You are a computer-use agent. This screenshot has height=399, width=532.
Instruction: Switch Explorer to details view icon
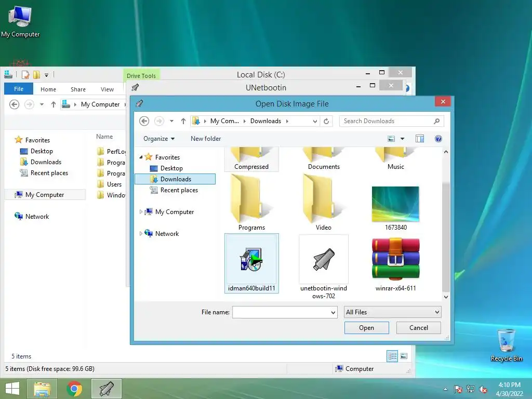[x=392, y=356]
